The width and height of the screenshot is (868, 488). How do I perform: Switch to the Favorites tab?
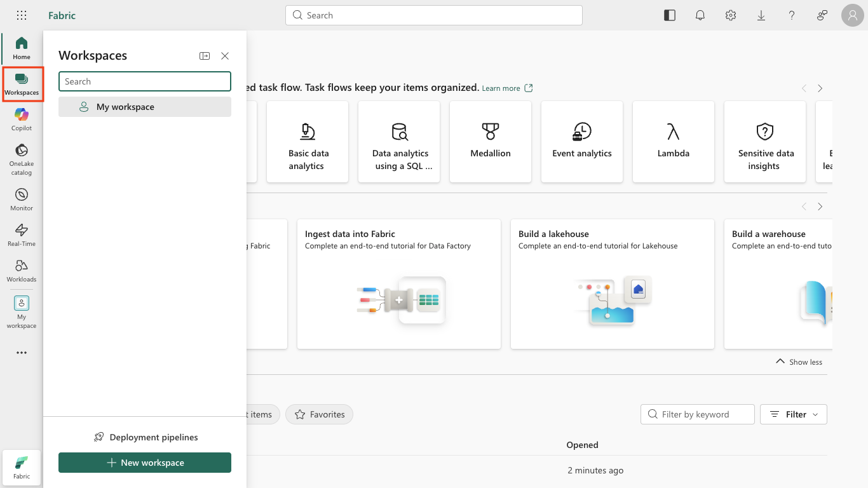[319, 414]
